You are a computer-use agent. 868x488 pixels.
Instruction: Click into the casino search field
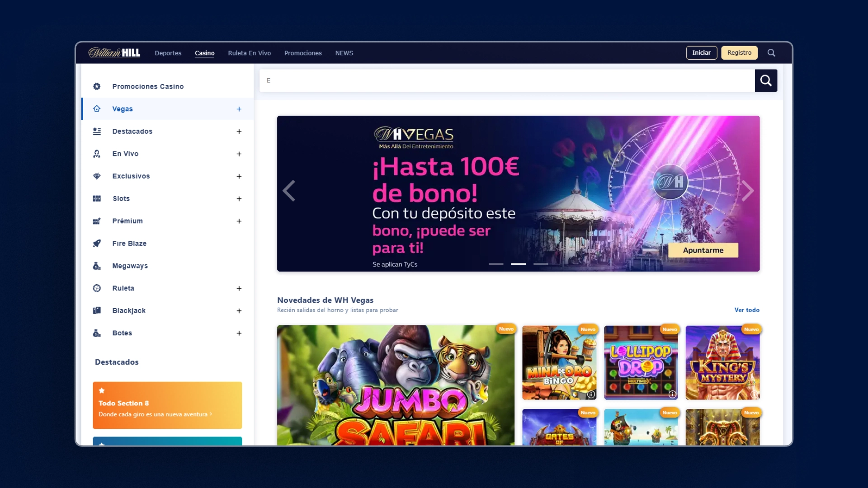pyautogui.click(x=507, y=80)
